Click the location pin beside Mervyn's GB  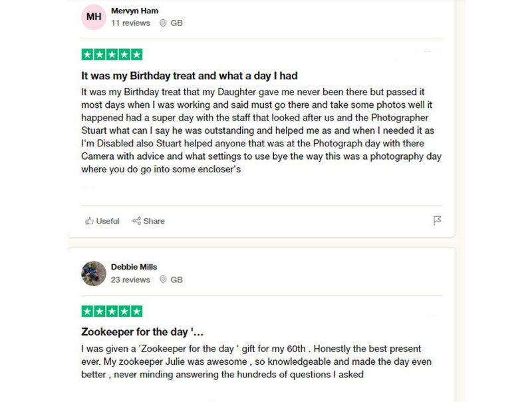tap(163, 23)
